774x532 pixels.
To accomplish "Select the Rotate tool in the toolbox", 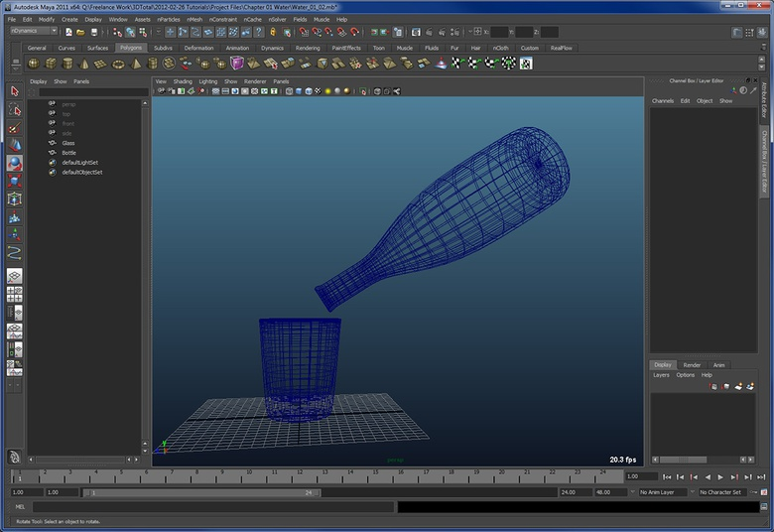I will tap(14, 163).
